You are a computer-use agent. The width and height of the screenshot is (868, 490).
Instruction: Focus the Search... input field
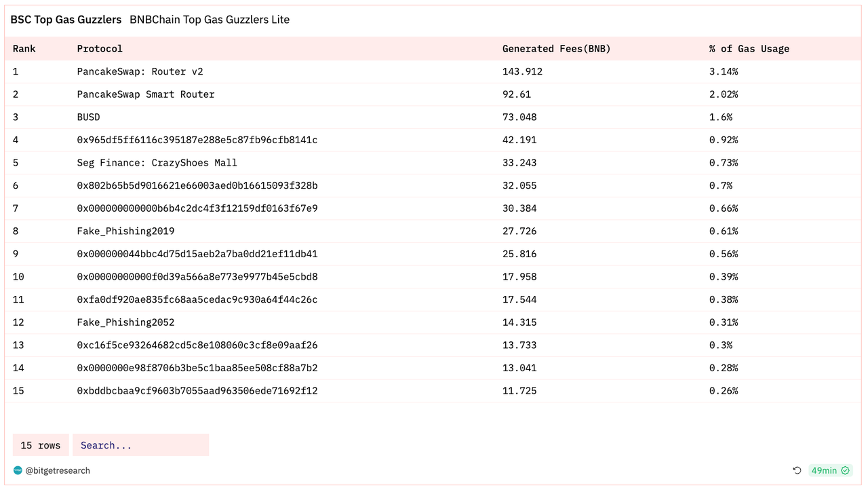[x=141, y=445]
